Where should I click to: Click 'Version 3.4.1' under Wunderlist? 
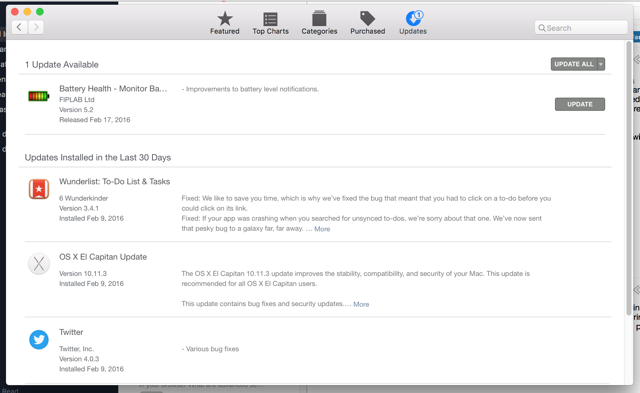click(79, 208)
